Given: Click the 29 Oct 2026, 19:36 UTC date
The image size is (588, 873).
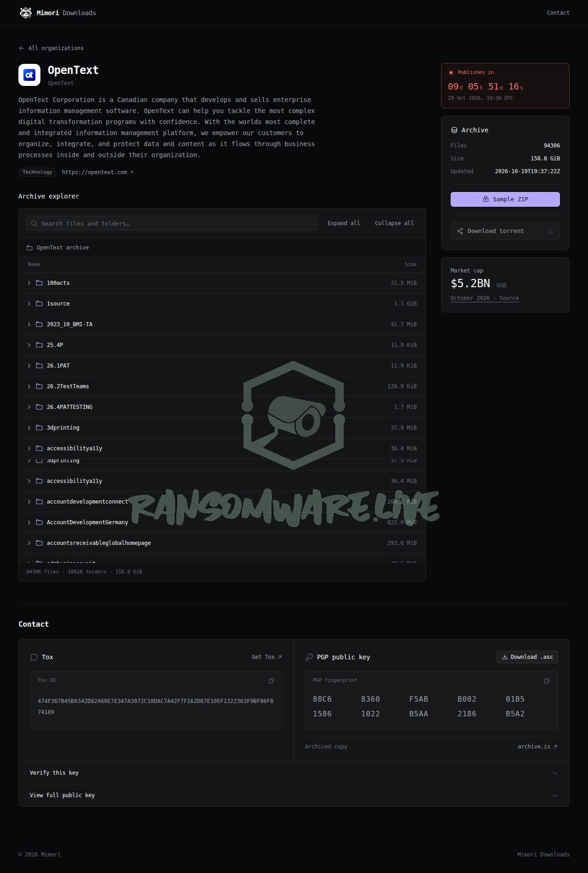Looking at the screenshot, I should tap(481, 98).
